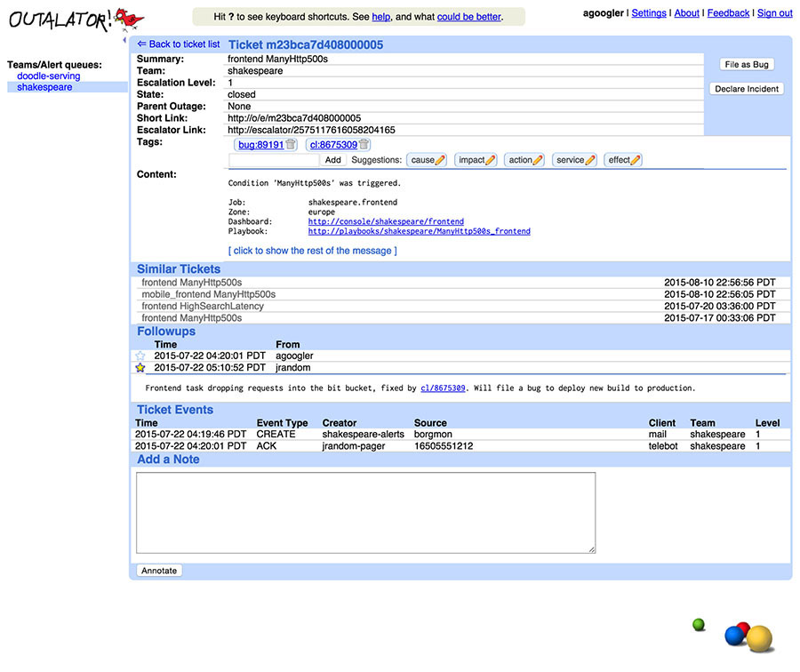Click the pencil icon on cause suggestion
Screen dimensions: 800x672
[440, 160]
